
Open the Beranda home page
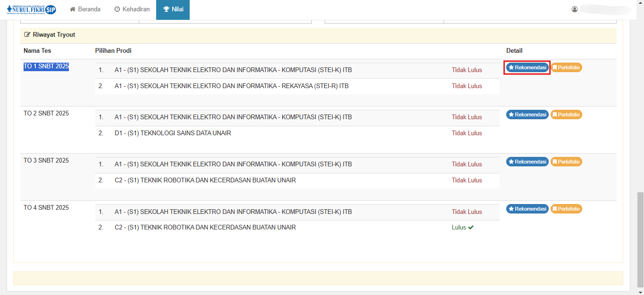[x=85, y=9]
